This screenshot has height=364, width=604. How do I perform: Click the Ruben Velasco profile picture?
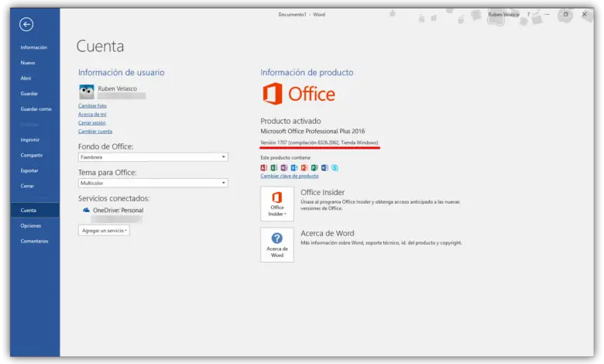click(x=87, y=92)
